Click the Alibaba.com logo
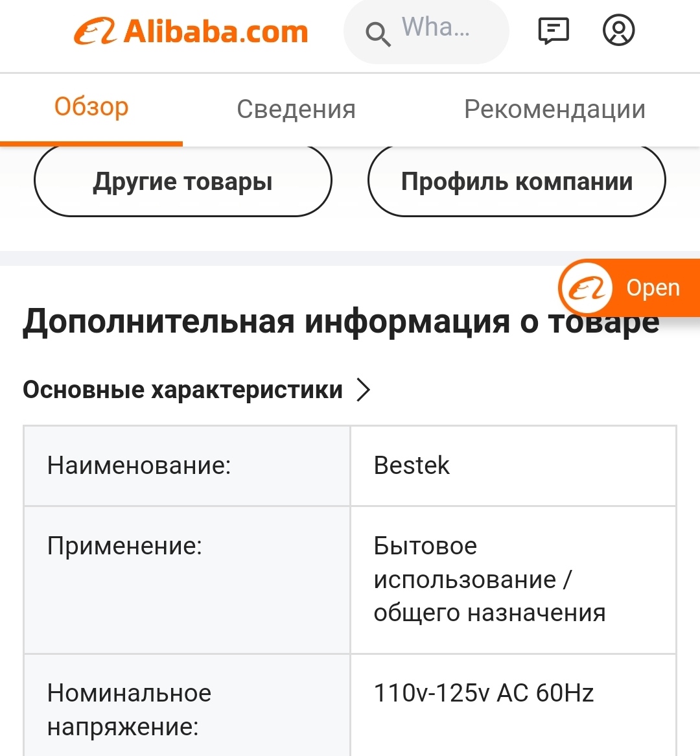The width and height of the screenshot is (700, 756). pos(191,31)
